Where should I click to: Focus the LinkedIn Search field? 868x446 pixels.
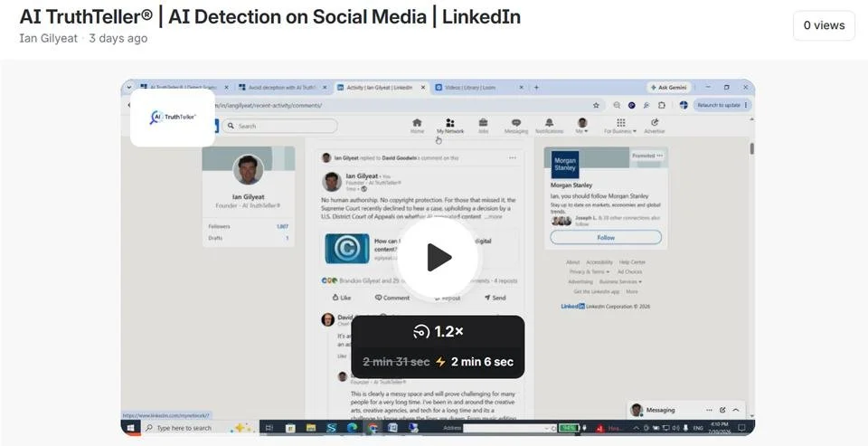pos(280,126)
